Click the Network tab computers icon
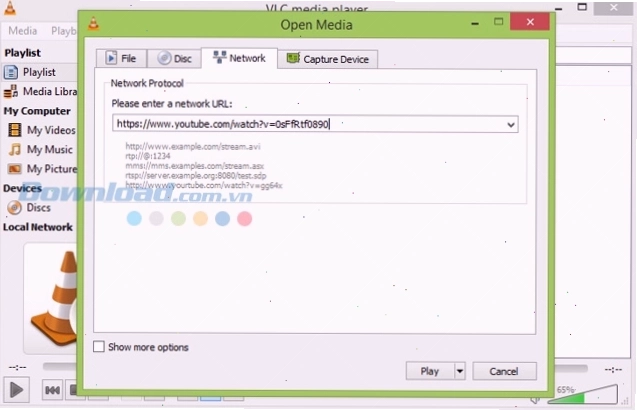The height and width of the screenshot is (411, 637). [220, 57]
